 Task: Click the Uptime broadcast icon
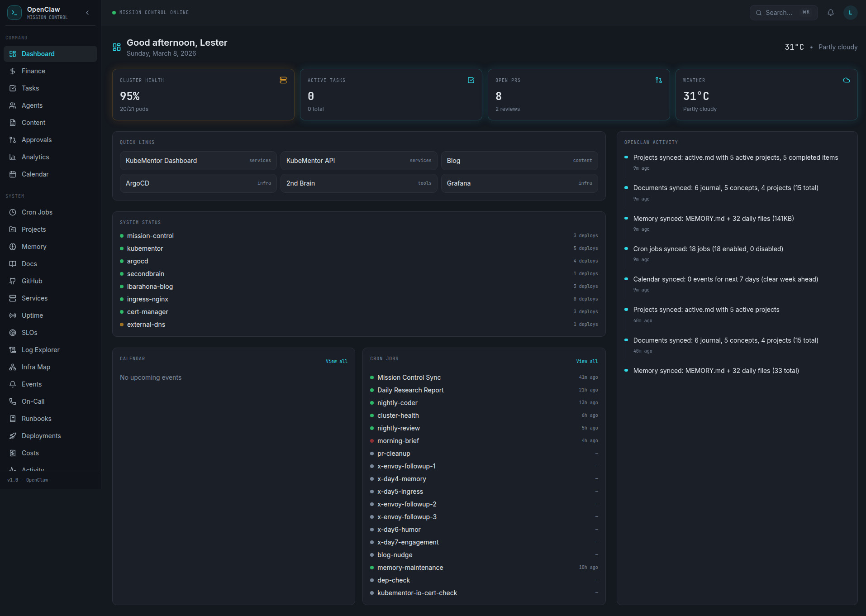tap(13, 315)
